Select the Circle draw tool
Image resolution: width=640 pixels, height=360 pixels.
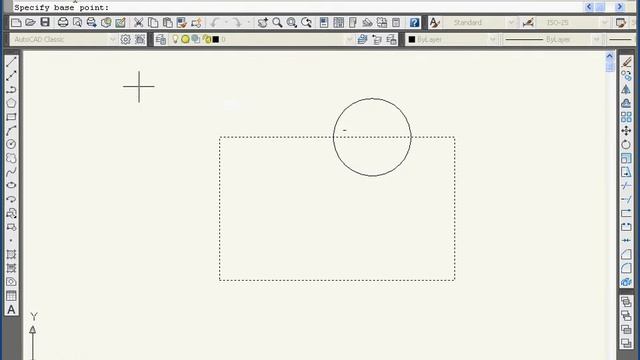(11, 144)
